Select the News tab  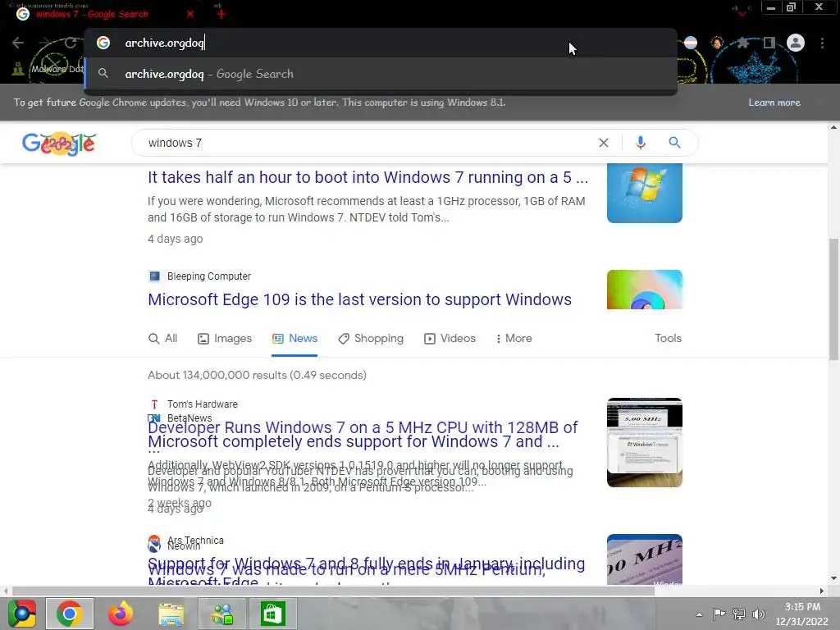coord(294,339)
